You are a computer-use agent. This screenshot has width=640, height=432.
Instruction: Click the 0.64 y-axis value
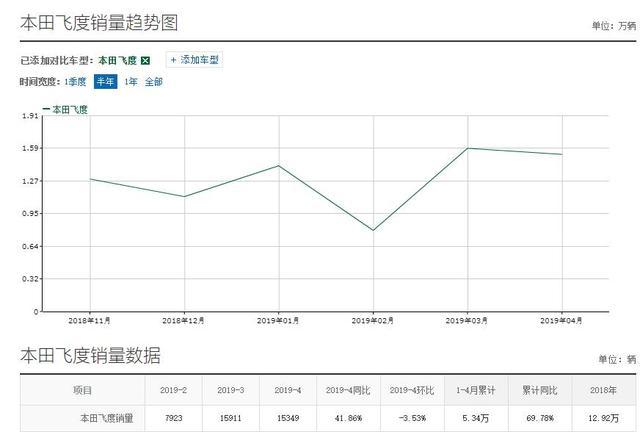pyautogui.click(x=30, y=246)
